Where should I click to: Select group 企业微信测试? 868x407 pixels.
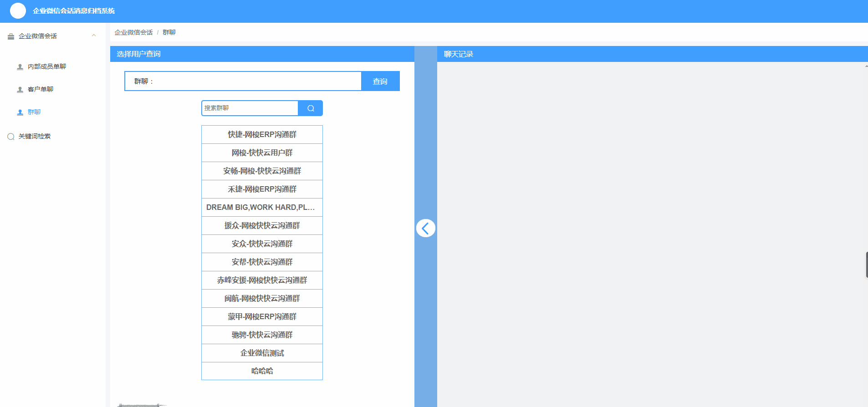coord(262,353)
